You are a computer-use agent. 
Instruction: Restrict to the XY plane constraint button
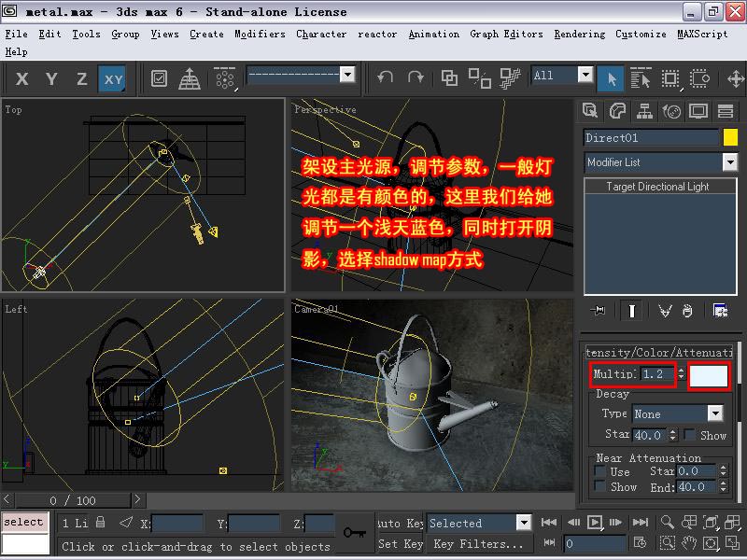113,79
